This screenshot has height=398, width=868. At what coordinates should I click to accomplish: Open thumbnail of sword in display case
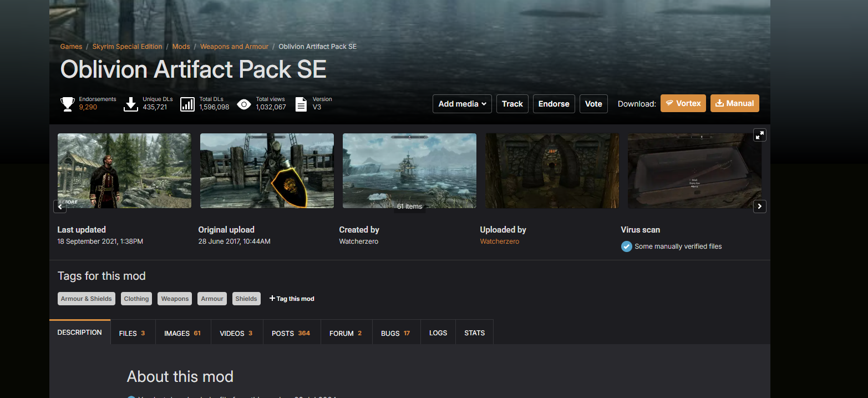694,170
